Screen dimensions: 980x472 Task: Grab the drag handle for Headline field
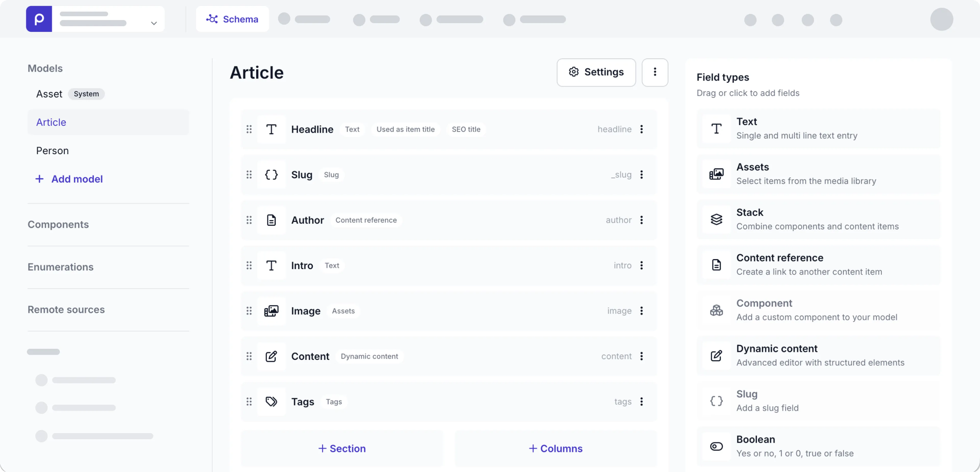click(249, 129)
